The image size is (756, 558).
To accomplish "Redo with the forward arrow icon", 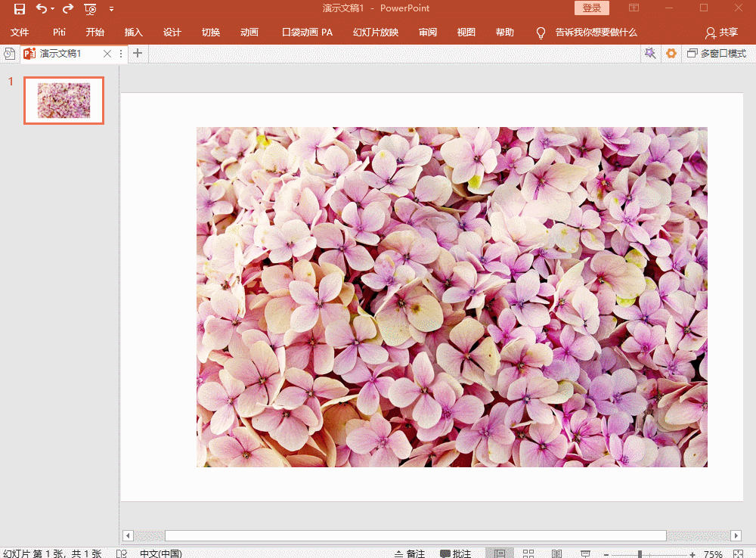I will click(x=68, y=9).
